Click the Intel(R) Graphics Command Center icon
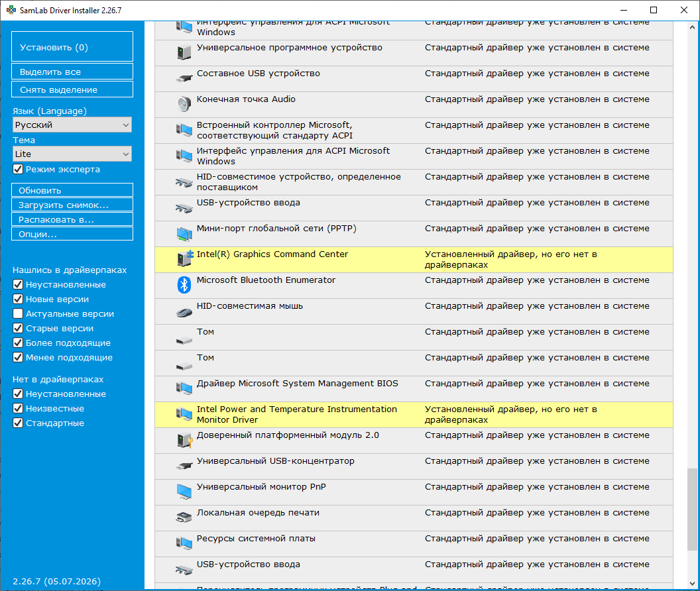700x591 pixels. coord(185,258)
